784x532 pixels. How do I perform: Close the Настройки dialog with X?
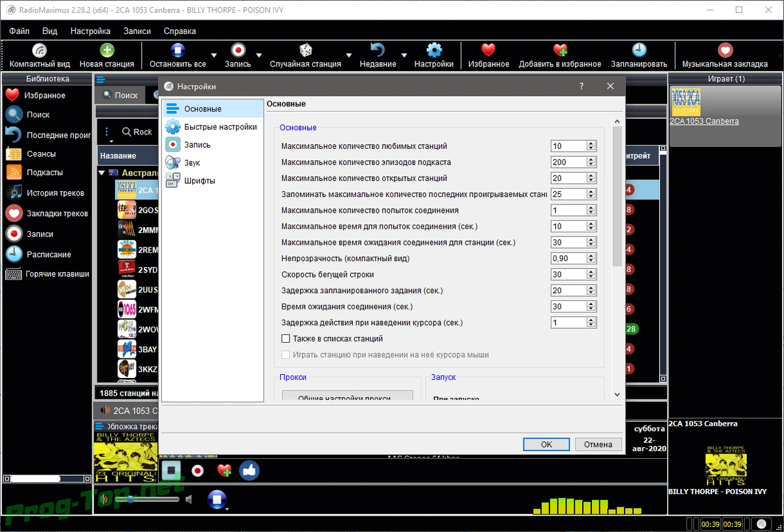coord(610,86)
